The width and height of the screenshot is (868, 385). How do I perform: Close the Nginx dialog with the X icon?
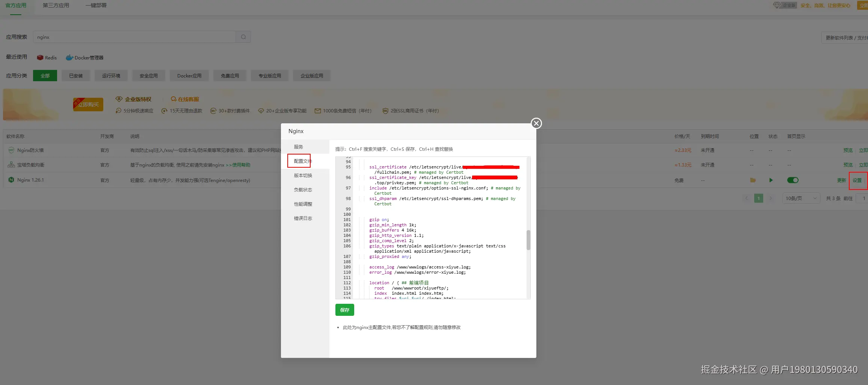[x=536, y=123]
